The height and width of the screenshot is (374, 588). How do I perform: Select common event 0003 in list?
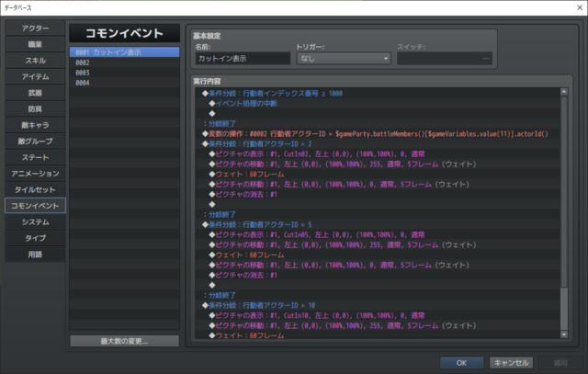point(125,73)
